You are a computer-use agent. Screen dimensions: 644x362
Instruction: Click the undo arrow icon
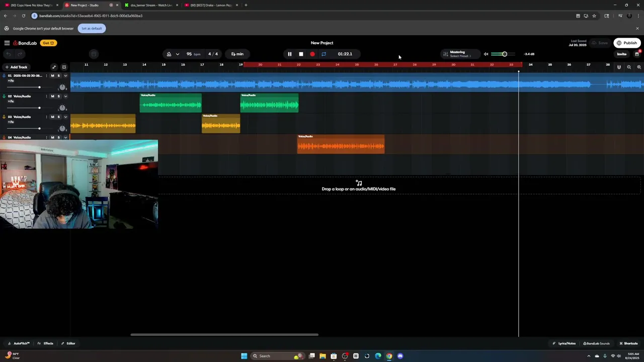(x=9, y=54)
